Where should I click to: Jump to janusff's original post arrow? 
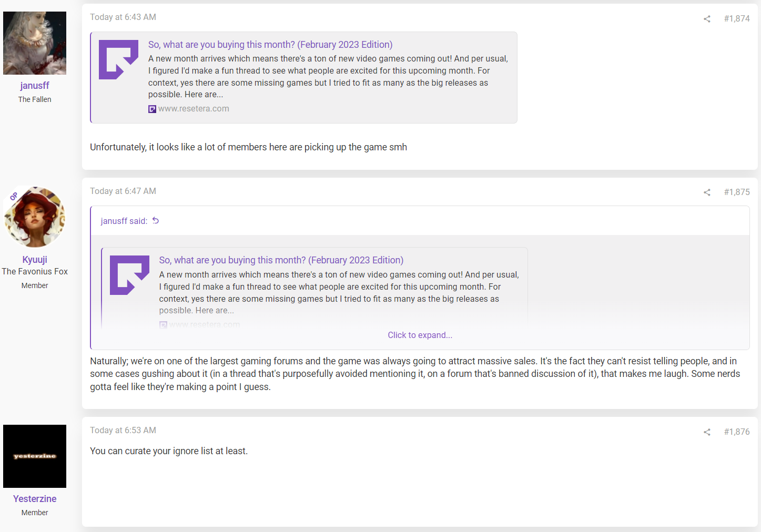pos(156,221)
